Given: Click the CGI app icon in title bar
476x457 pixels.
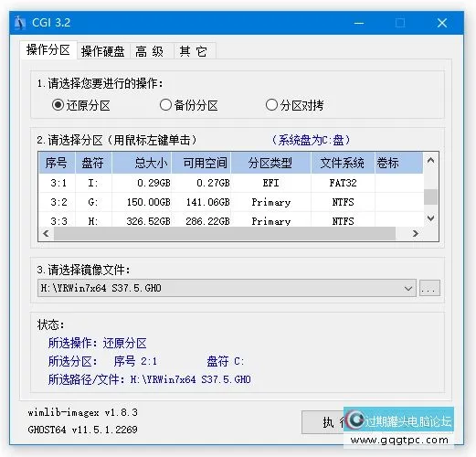Looking at the screenshot, I should (20, 23).
